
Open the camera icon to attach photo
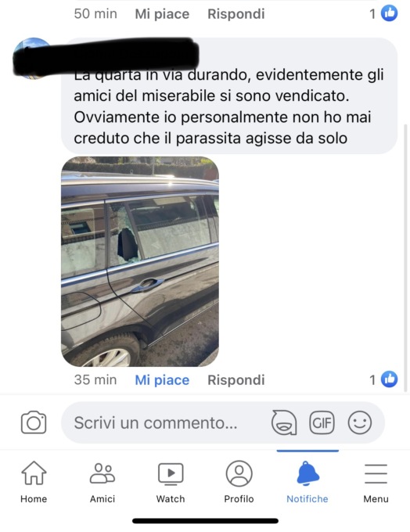(x=34, y=422)
